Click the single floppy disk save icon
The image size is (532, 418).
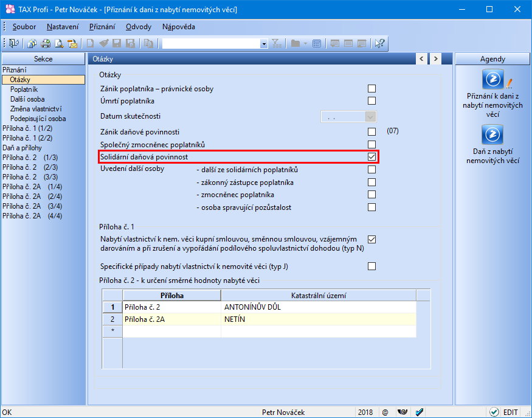tap(117, 43)
